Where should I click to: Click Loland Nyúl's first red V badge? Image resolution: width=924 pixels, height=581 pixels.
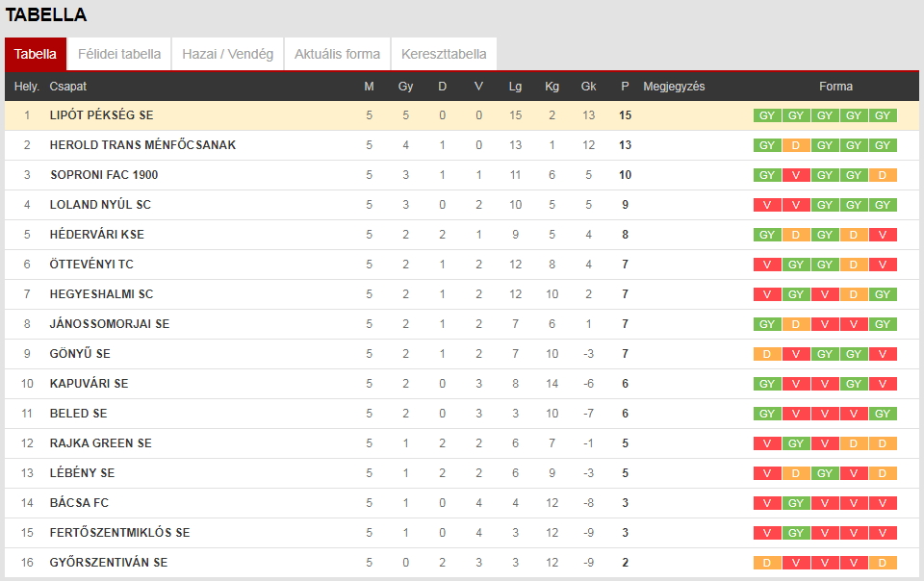pyautogui.click(x=767, y=205)
